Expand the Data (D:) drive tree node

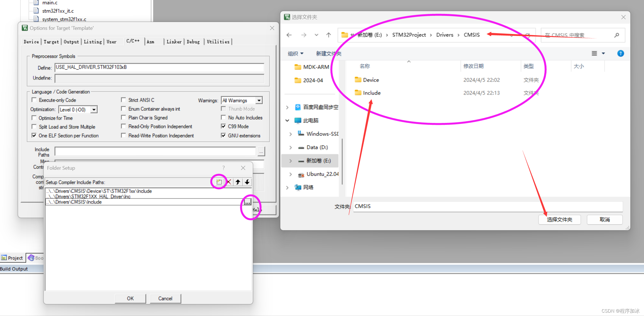291,147
